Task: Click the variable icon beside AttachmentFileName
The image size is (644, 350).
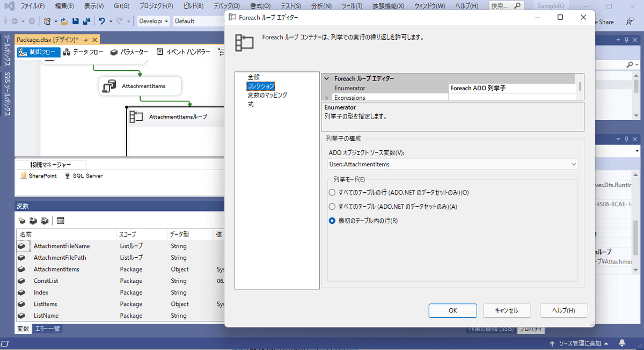Action: tap(21, 246)
